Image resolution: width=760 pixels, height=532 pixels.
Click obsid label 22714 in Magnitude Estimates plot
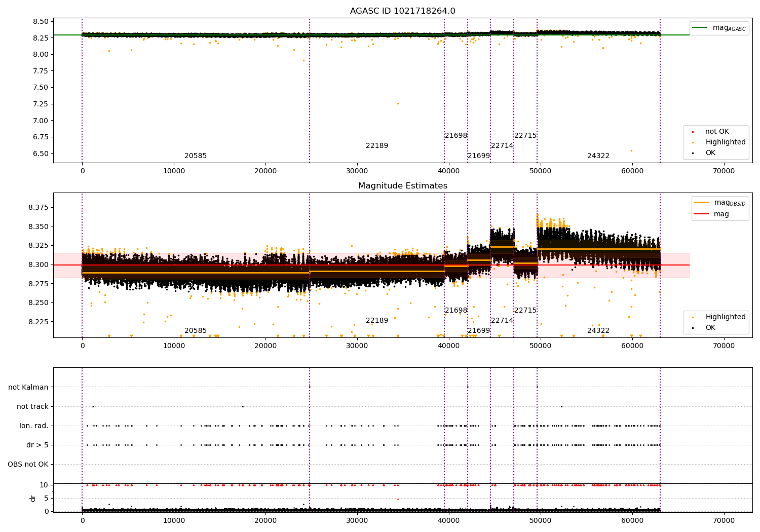(x=502, y=321)
